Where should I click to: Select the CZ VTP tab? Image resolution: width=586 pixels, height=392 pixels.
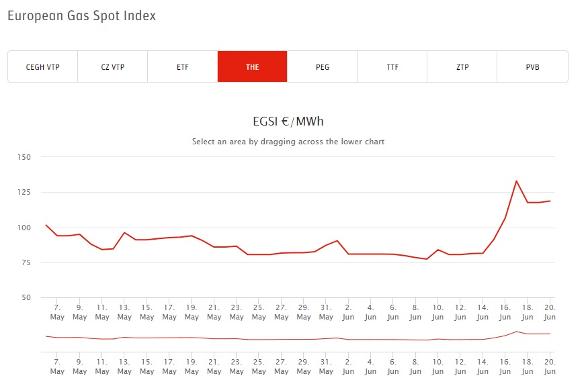pyautogui.click(x=113, y=67)
